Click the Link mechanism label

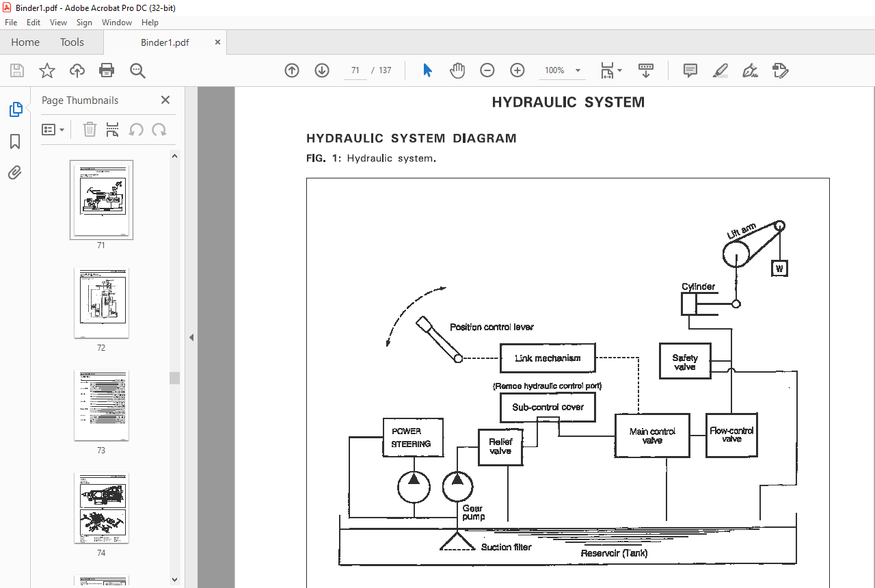548,358
